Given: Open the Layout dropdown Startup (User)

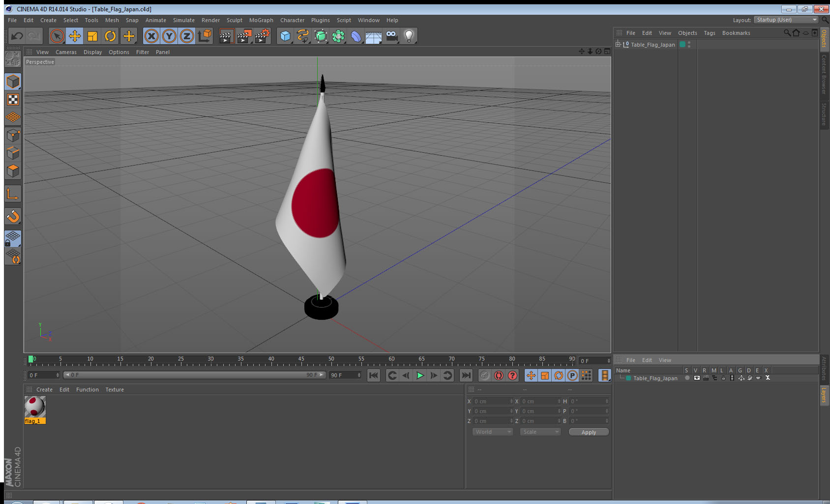Looking at the screenshot, I should pyautogui.click(x=786, y=20).
